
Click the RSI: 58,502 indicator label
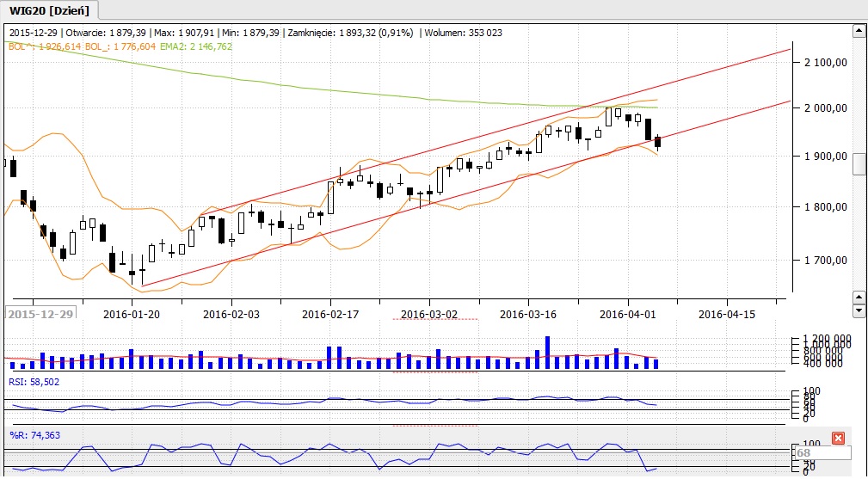coord(34,382)
